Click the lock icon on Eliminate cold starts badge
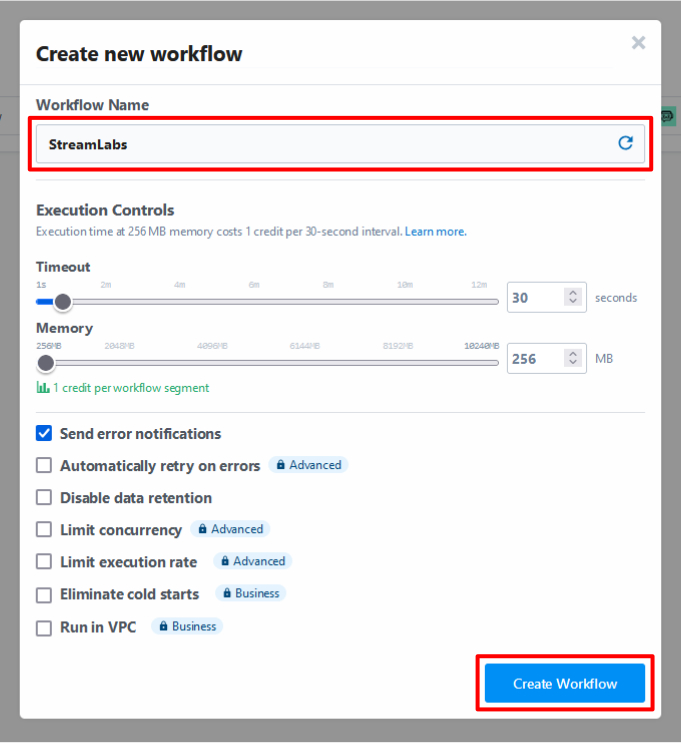This screenshot has height=743, width=682. tap(227, 593)
